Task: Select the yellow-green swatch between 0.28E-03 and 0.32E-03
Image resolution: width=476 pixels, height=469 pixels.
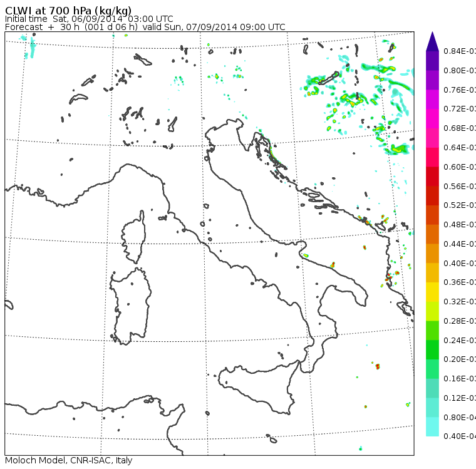Action: point(432,311)
